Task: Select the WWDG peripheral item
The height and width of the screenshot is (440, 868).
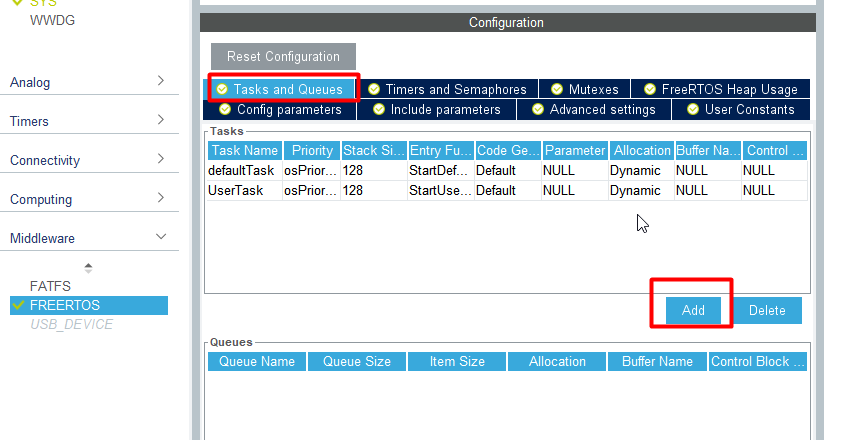Action: pos(52,20)
